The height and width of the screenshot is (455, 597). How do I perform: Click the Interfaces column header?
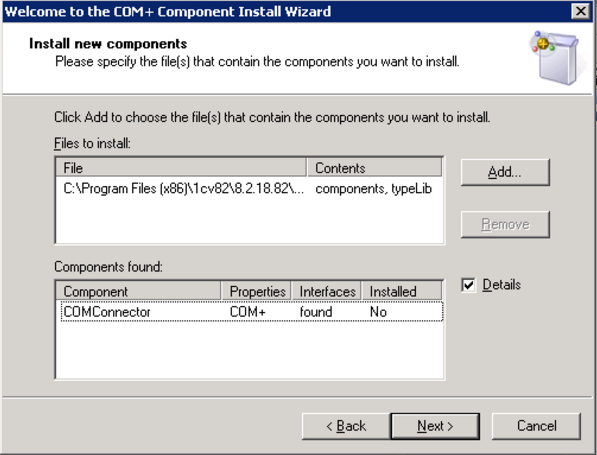pyautogui.click(x=326, y=291)
